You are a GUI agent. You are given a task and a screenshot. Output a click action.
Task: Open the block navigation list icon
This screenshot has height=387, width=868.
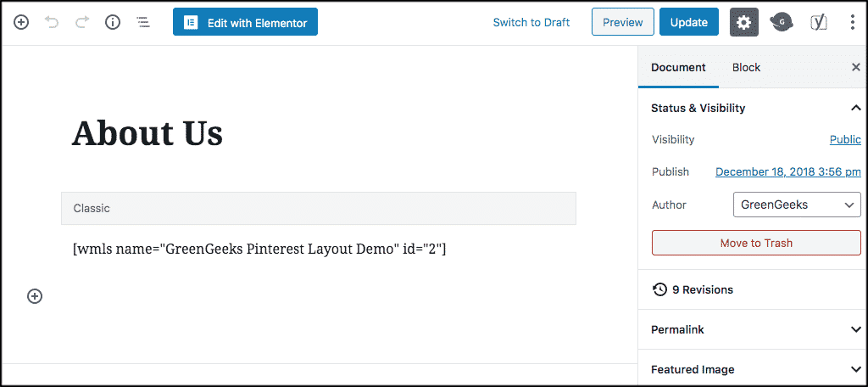pyautogui.click(x=143, y=22)
